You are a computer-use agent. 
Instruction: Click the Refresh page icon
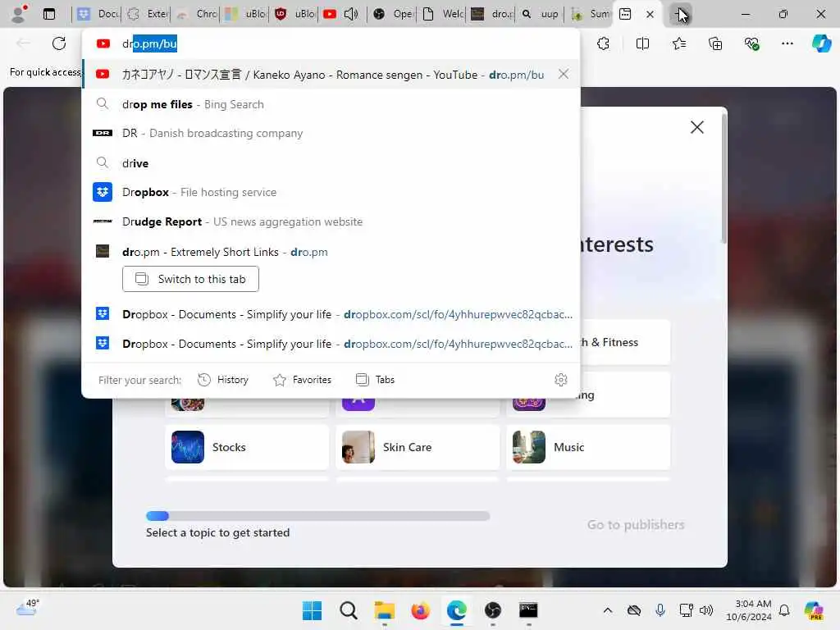click(59, 43)
